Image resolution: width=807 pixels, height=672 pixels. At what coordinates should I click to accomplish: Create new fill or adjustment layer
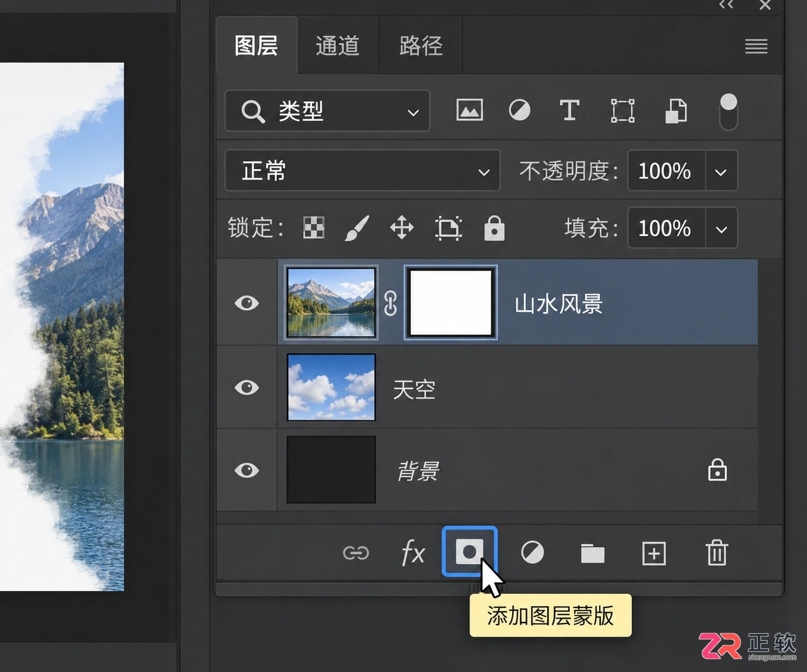[x=533, y=553]
